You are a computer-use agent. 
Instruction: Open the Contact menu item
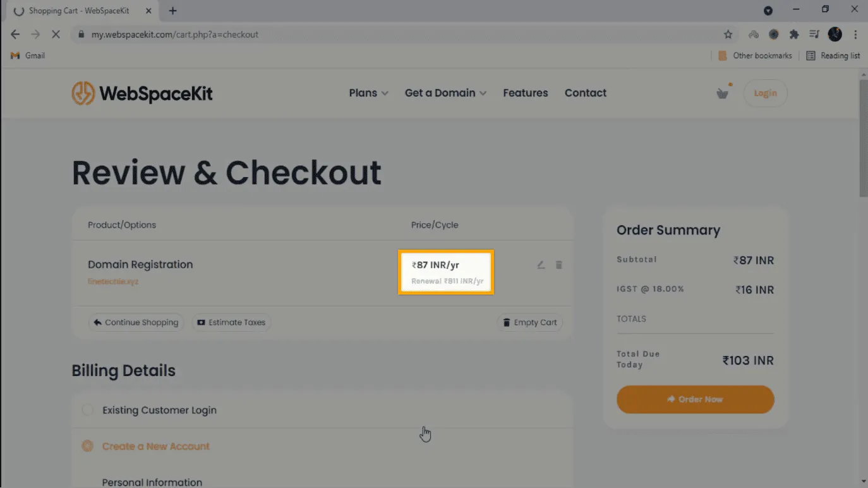pos(586,93)
